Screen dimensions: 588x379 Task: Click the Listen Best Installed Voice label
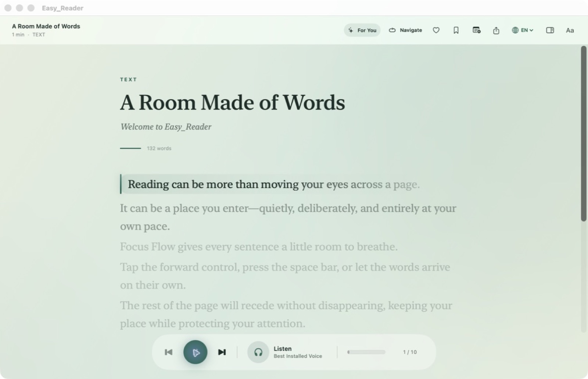point(298,352)
